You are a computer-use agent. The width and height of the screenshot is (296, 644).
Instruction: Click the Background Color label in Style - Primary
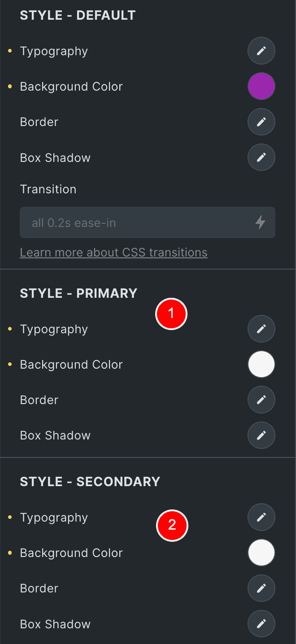coord(71,365)
